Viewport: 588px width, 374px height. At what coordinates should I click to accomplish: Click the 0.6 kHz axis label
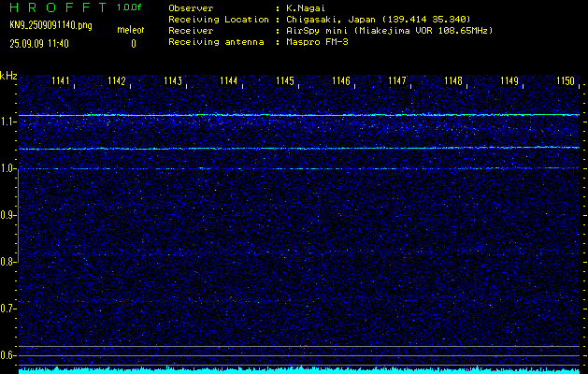click(x=7, y=355)
